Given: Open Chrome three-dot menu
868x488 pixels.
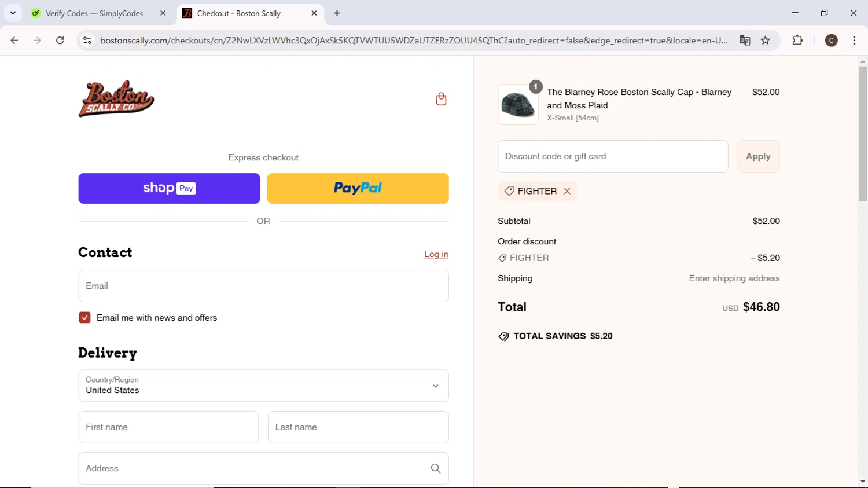Looking at the screenshot, I should (x=854, y=41).
